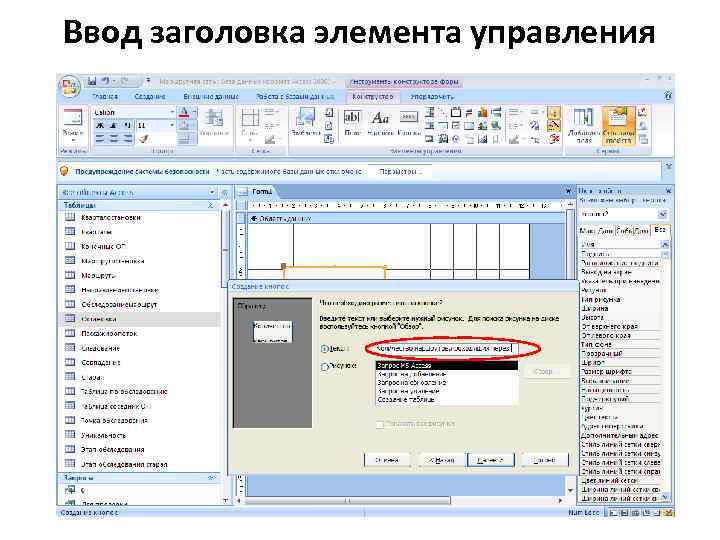Select the 'Уникальность' table in navigation
The image size is (720, 540).
click(104, 435)
